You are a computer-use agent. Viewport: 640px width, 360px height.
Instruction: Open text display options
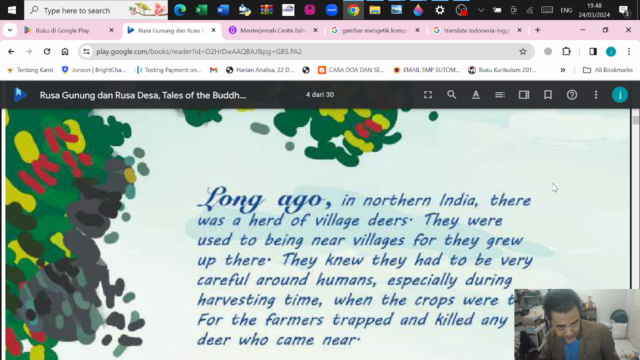point(476,95)
